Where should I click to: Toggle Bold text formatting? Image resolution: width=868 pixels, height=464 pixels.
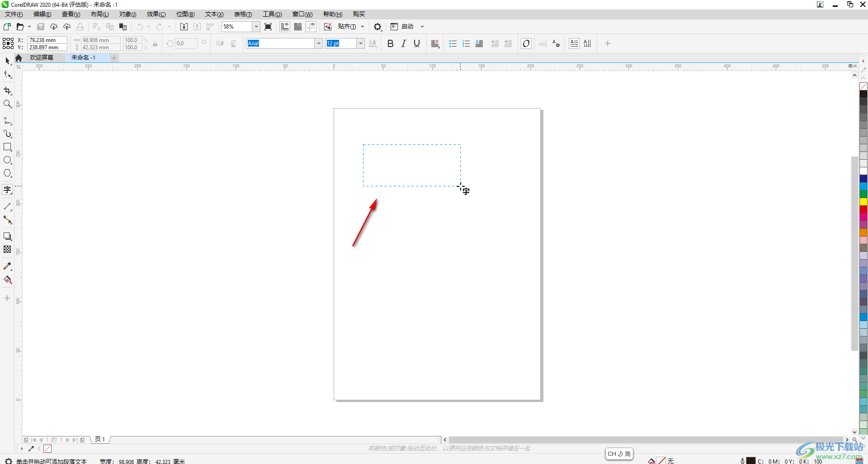391,43
